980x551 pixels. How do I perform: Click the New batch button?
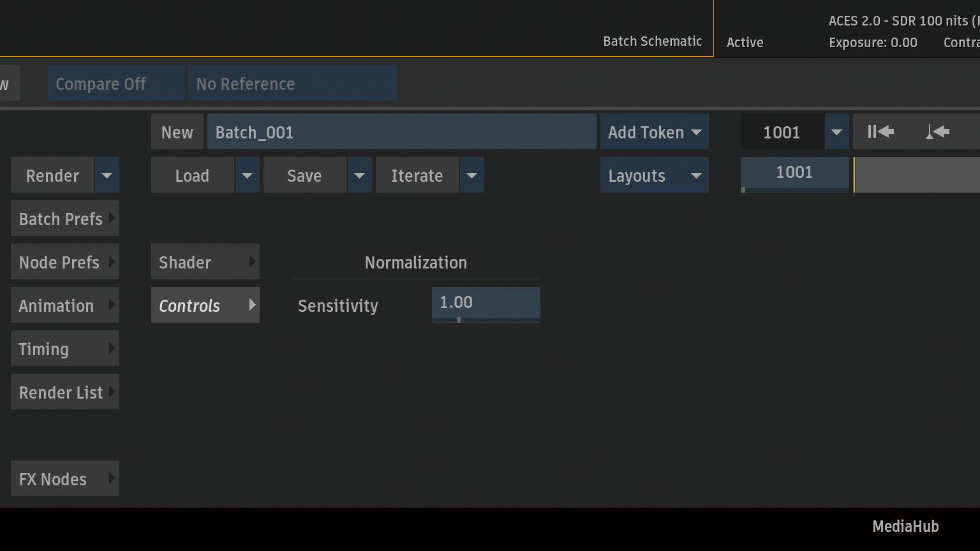[x=177, y=132]
